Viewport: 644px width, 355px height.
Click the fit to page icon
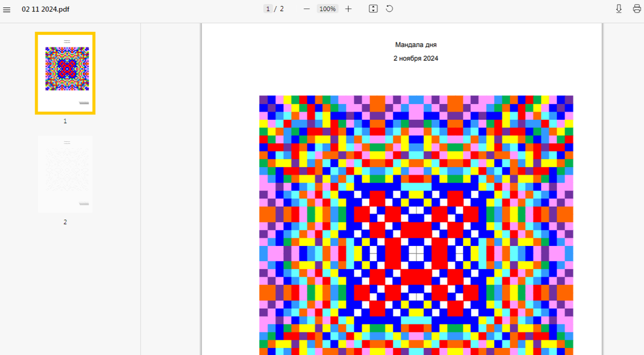tap(374, 9)
